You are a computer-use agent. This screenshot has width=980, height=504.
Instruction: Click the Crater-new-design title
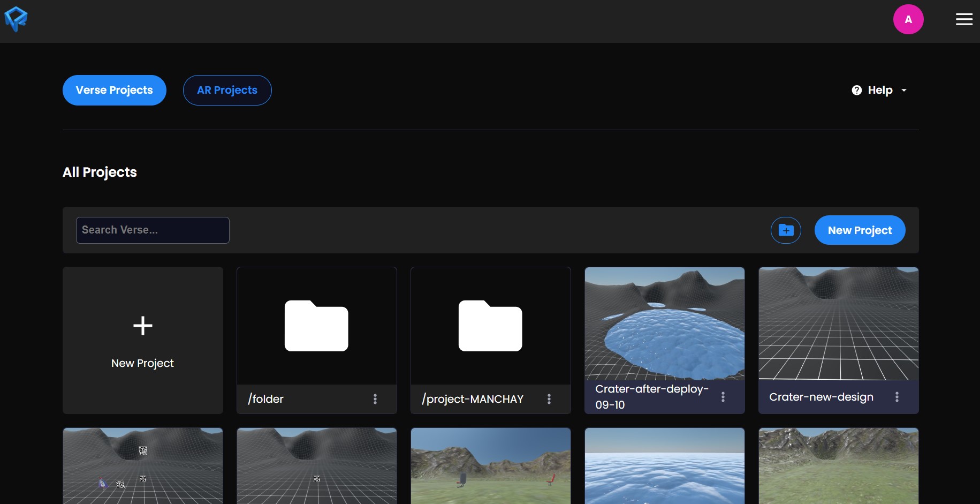pyautogui.click(x=821, y=397)
